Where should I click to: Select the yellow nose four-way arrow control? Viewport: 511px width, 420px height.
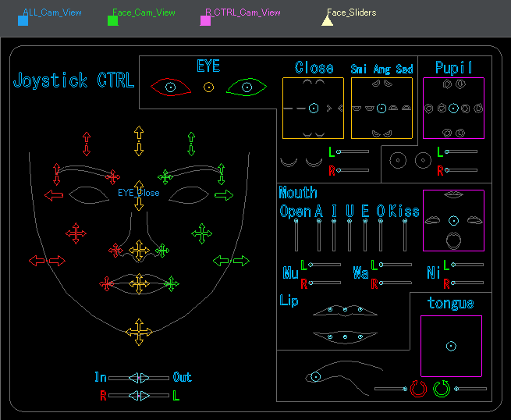click(x=139, y=251)
